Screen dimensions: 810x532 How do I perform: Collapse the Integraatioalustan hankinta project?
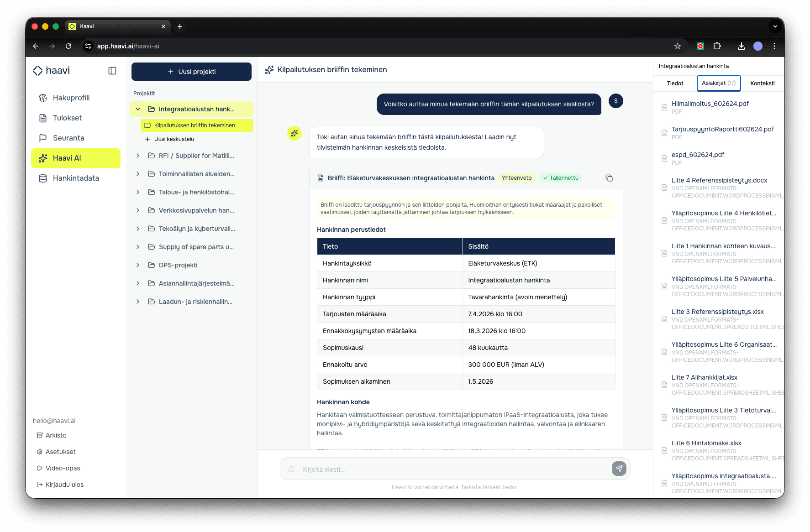138,109
